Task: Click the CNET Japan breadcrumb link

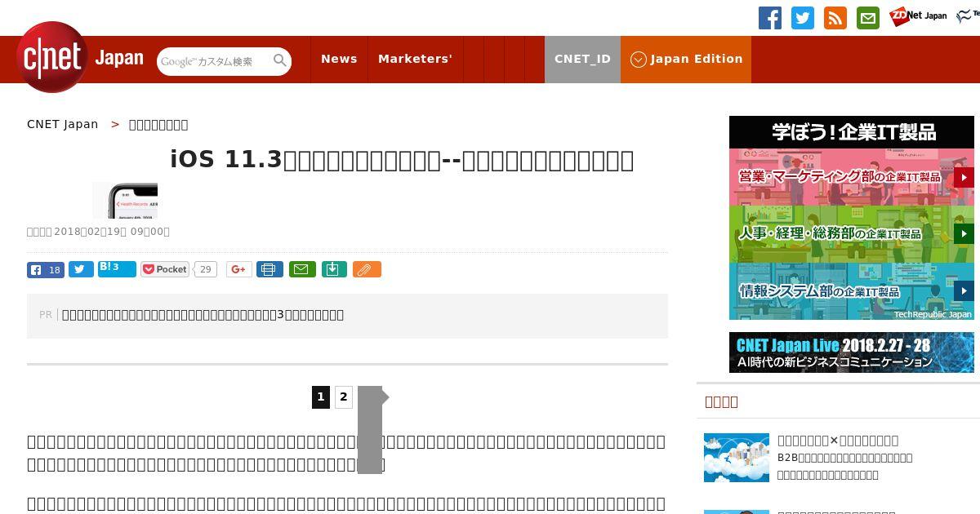Action: pyautogui.click(x=62, y=124)
